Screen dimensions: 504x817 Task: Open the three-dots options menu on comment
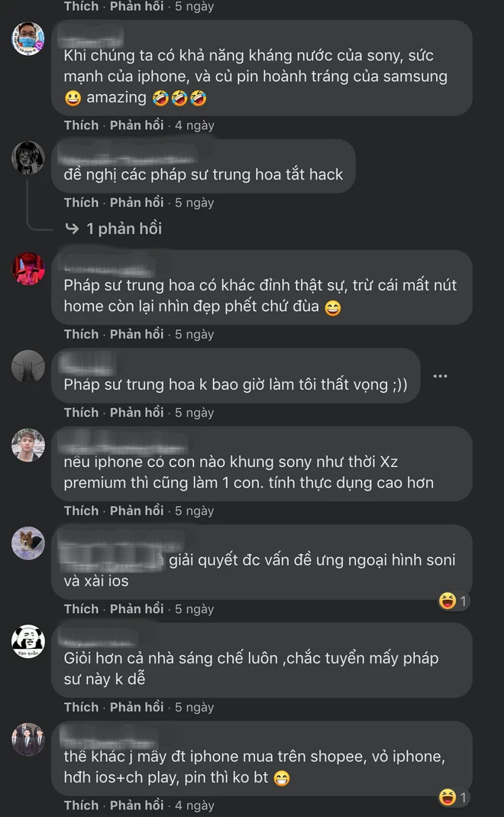440,376
